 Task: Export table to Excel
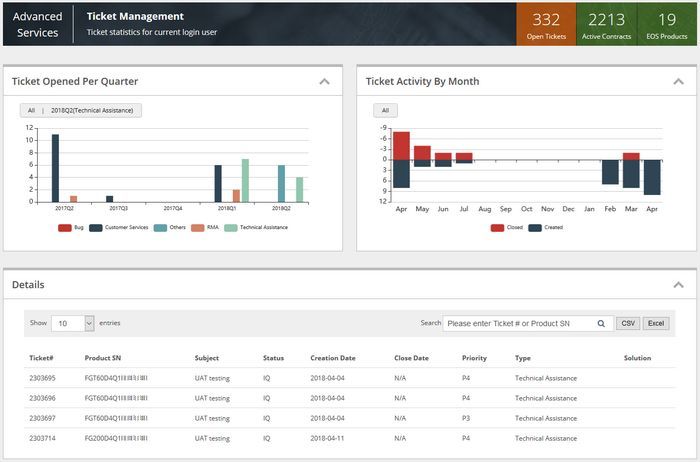pyautogui.click(x=656, y=323)
